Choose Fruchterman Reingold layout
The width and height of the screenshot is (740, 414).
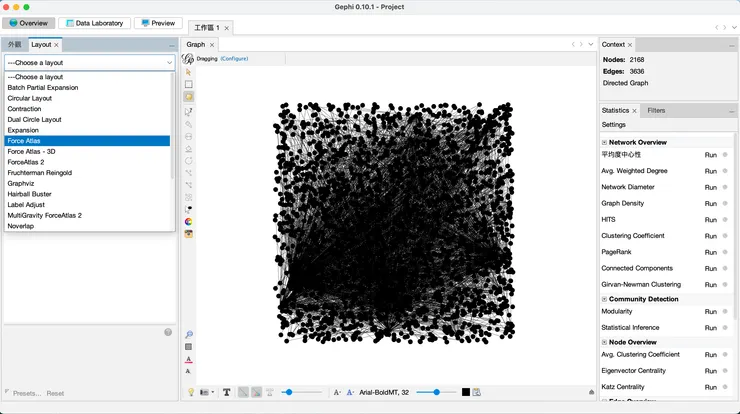coord(87,173)
